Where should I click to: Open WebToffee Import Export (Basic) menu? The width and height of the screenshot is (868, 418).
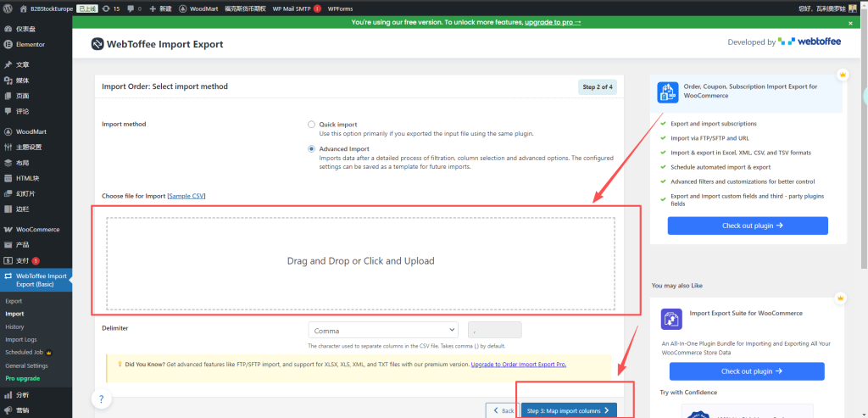tap(36, 280)
